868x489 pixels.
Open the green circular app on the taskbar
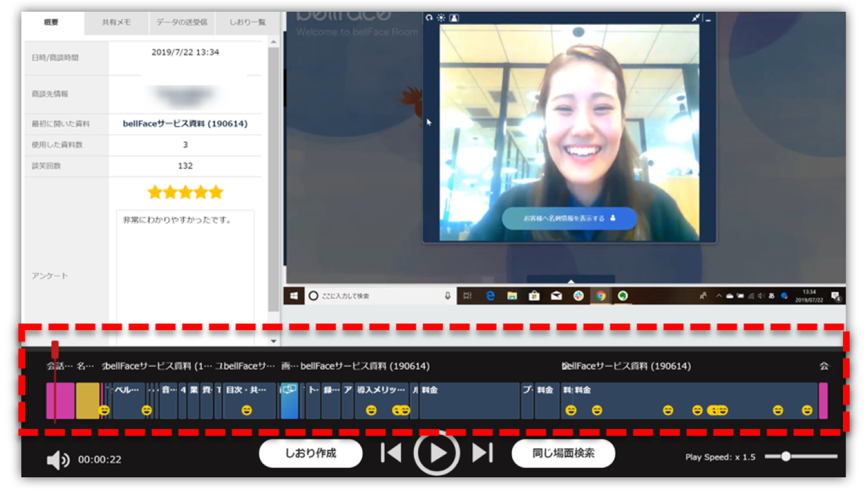pyautogui.click(x=623, y=296)
